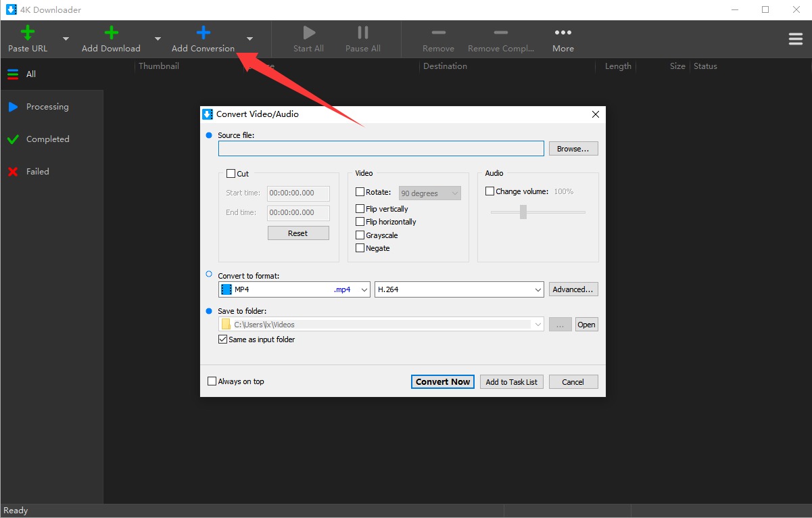Expand the Add Conversion dropdown arrow
Viewport: 812px width, 518px height.
[250, 39]
